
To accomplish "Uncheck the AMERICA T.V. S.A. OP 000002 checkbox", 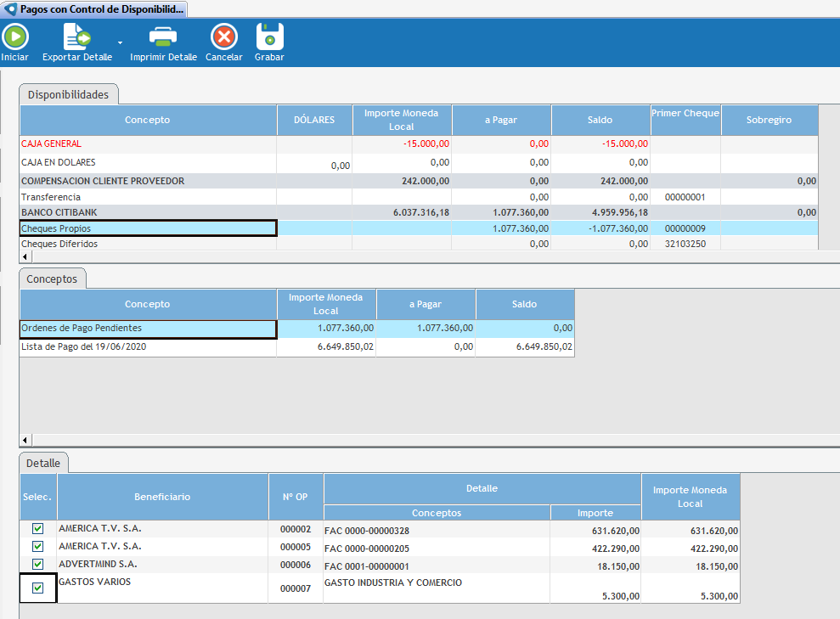I will 37,529.
